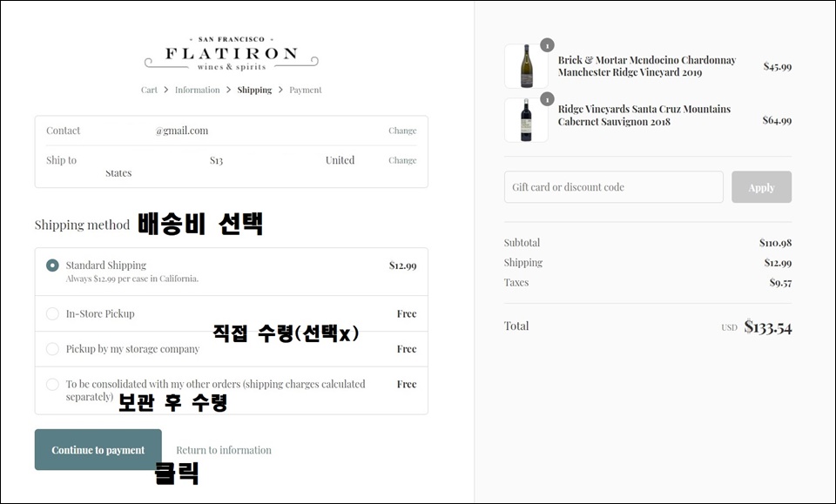Click the Shipping $12.99 amount in summary
Viewport: 836px width, 504px height.
(x=778, y=263)
